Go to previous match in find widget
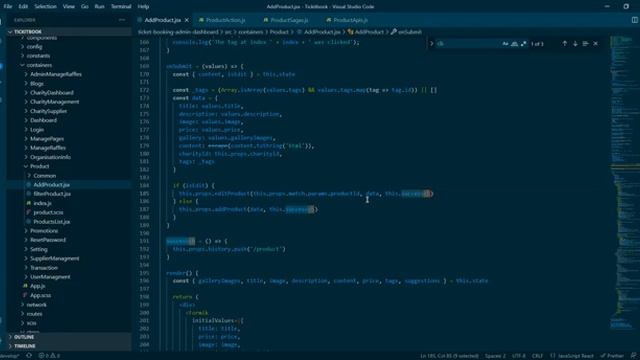Viewport: 640px width, 360px height. pyautogui.click(x=564, y=44)
